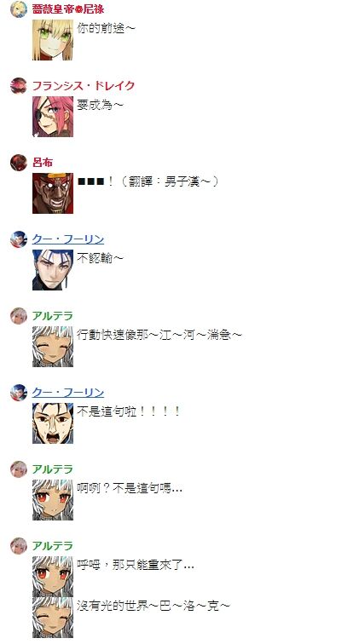
Task: Click second アルテラ round avatar icon
Action: click(19, 469)
